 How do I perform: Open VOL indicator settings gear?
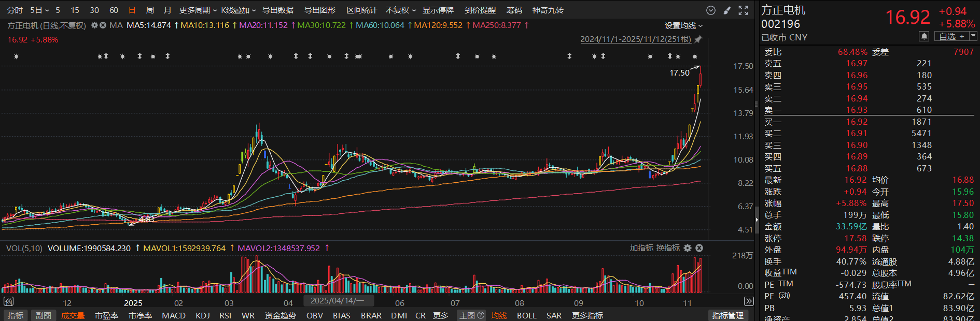pos(688,248)
